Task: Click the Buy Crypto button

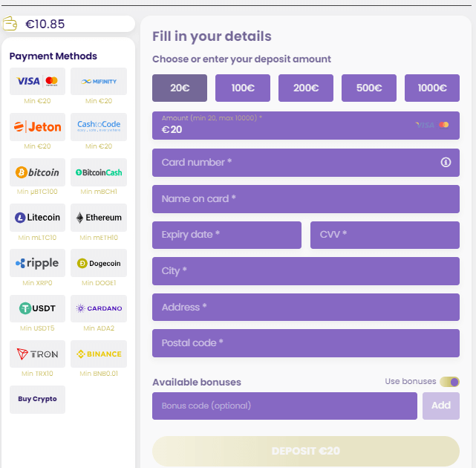Action: 37,400
